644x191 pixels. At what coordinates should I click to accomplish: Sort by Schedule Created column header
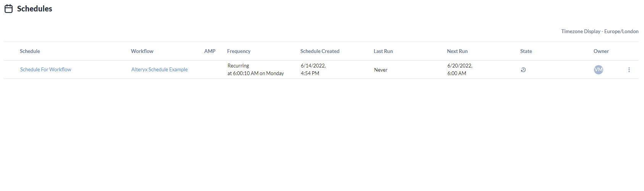[320, 51]
